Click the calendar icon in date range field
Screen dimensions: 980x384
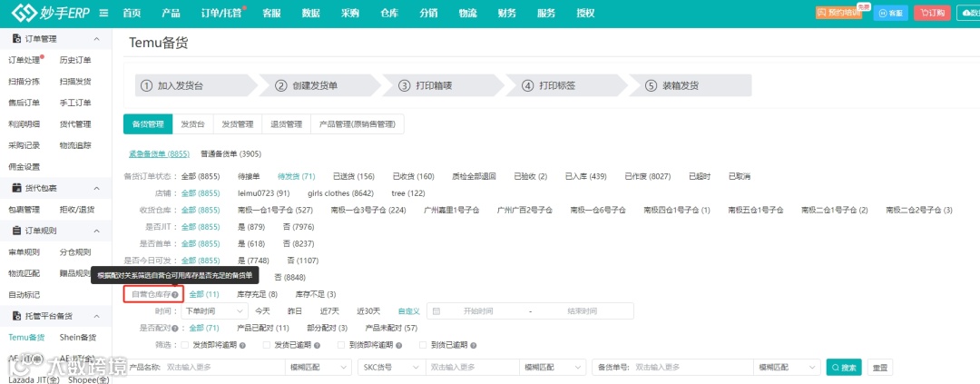[436, 310]
